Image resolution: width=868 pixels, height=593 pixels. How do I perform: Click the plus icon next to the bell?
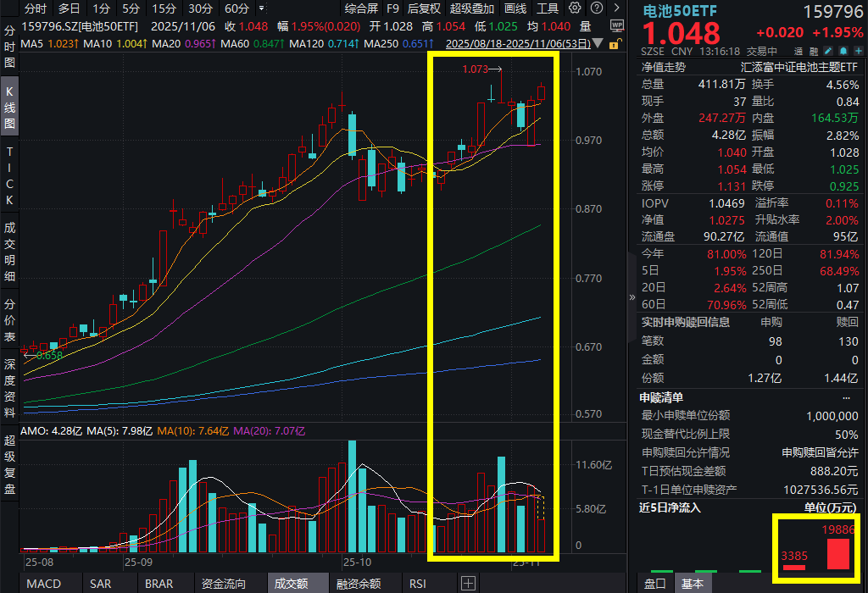click(x=859, y=51)
